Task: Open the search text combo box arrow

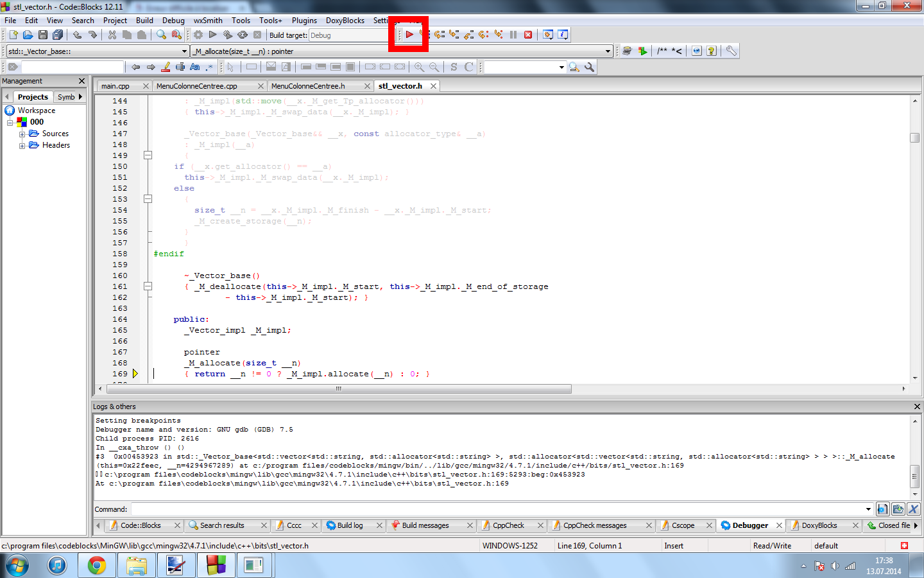Action: click(561, 67)
